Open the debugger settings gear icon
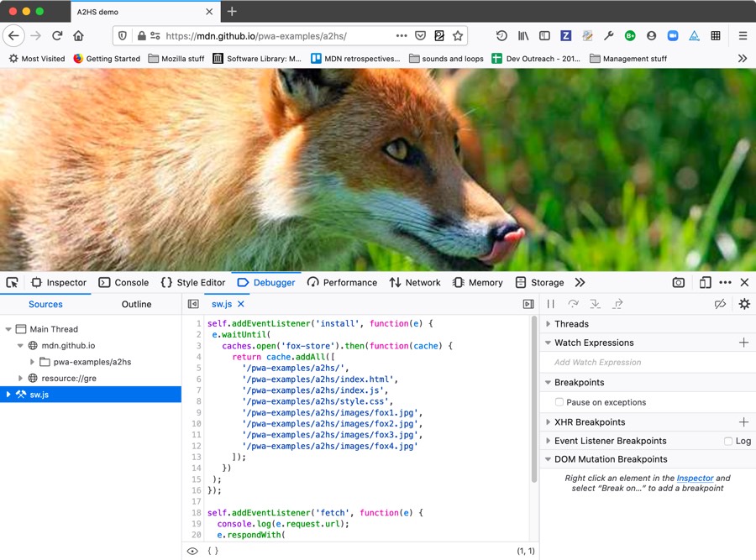 tap(744, 304)
